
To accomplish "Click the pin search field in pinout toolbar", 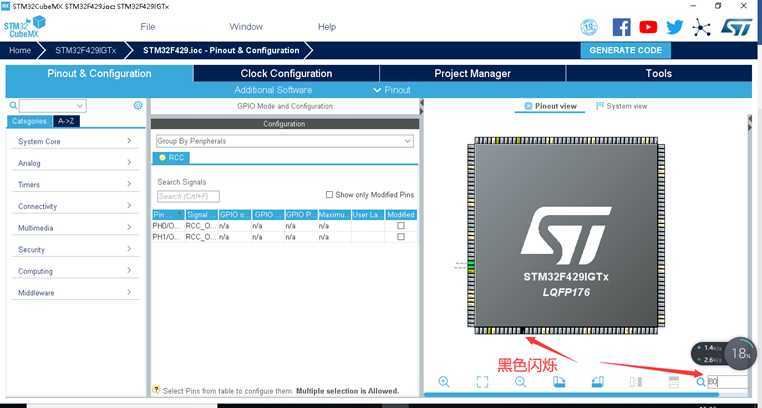I will click(x=727, y=382).
